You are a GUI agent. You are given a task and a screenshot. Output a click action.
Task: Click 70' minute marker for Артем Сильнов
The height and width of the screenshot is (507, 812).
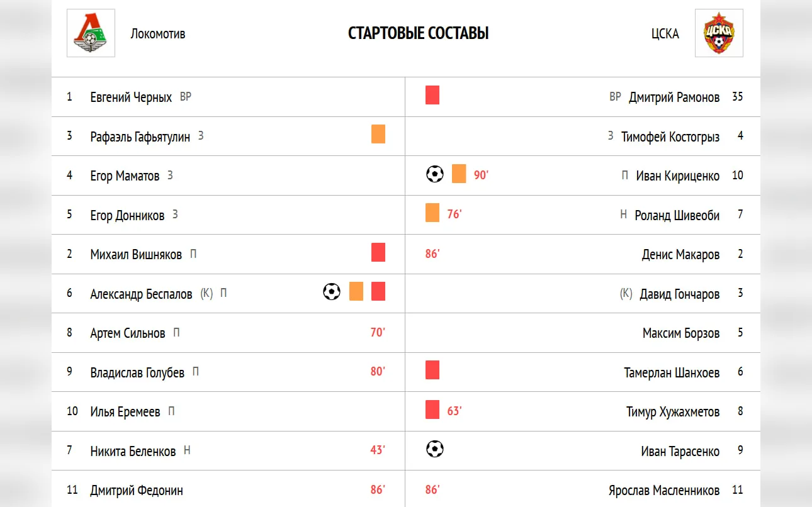pyautogui.click(x=378, y=333)
